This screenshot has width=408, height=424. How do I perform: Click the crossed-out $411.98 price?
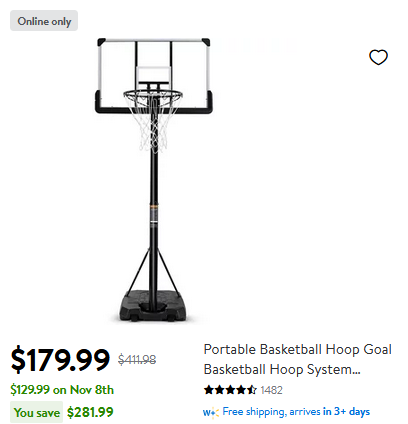[137, 360]
